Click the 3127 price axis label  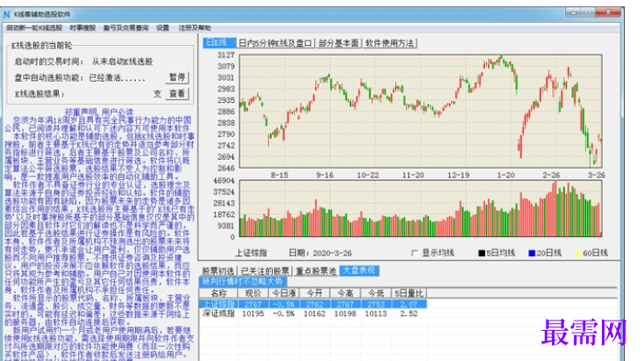[x=226, y=55]
